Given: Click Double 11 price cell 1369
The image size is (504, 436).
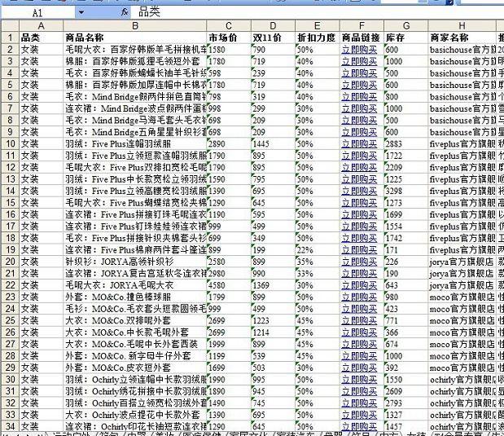Looking at the screenshot, I should pos(273,285).
